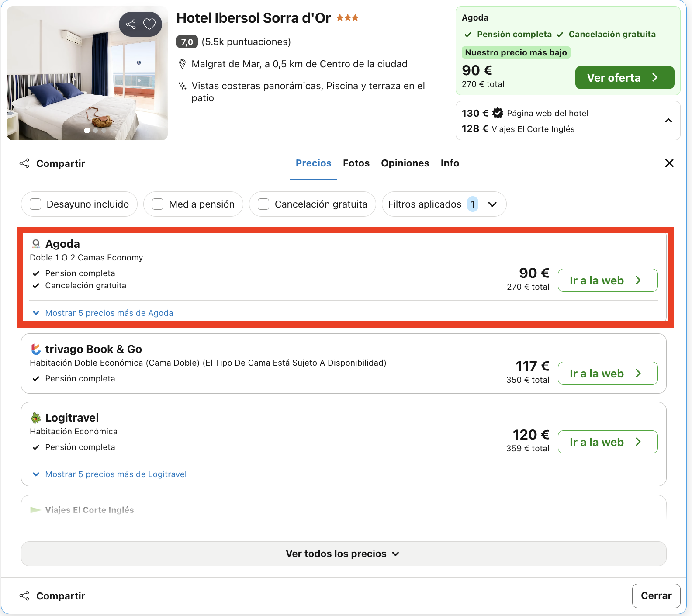Click the Agoda logo icon in price list
692x616 pixels.
pyautogui.click(x=36, y=244)
